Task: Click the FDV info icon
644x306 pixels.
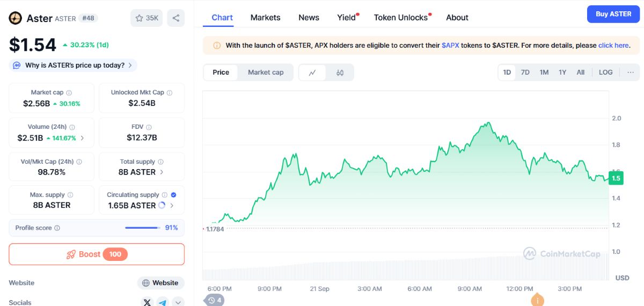Action: (149, 127)
